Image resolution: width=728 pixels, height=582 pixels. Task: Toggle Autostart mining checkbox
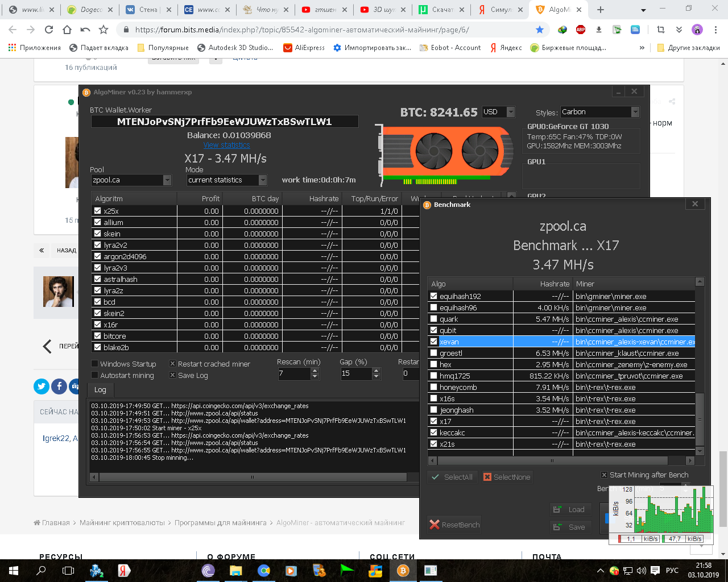(94, 375)
